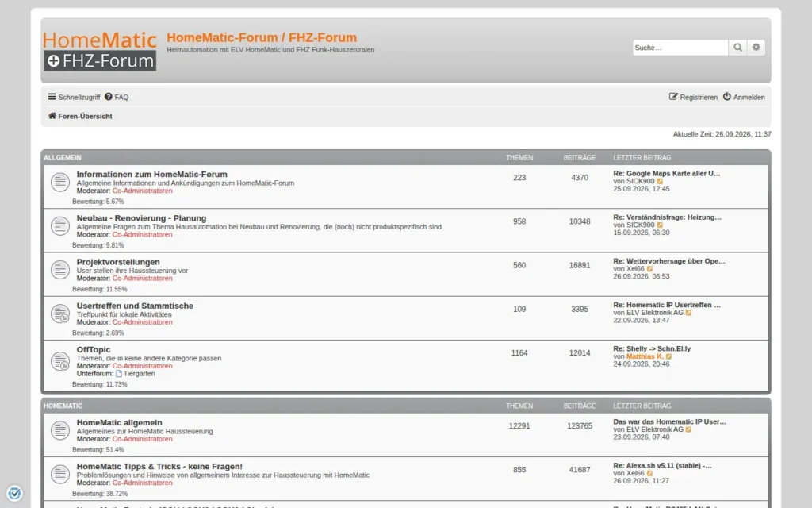Screen dimensions: 812x508
Task: View latest post icon in HomeMatic allgemein row
Action: [x=688, y=429]
